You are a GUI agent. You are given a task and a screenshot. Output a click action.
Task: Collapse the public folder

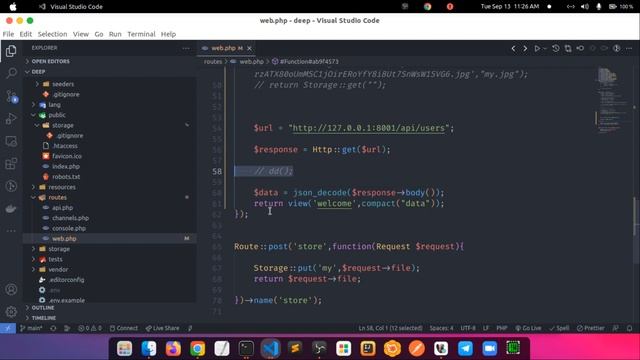click(x=57, y=115)
